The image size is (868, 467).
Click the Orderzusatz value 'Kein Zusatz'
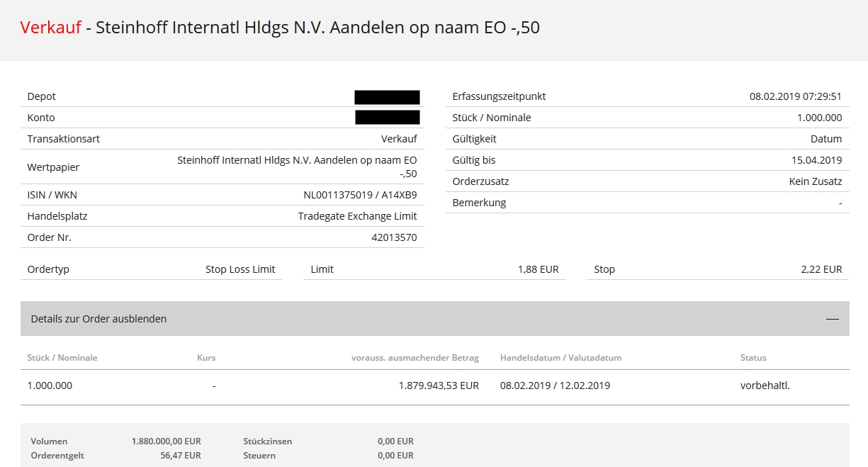(816, 181)
